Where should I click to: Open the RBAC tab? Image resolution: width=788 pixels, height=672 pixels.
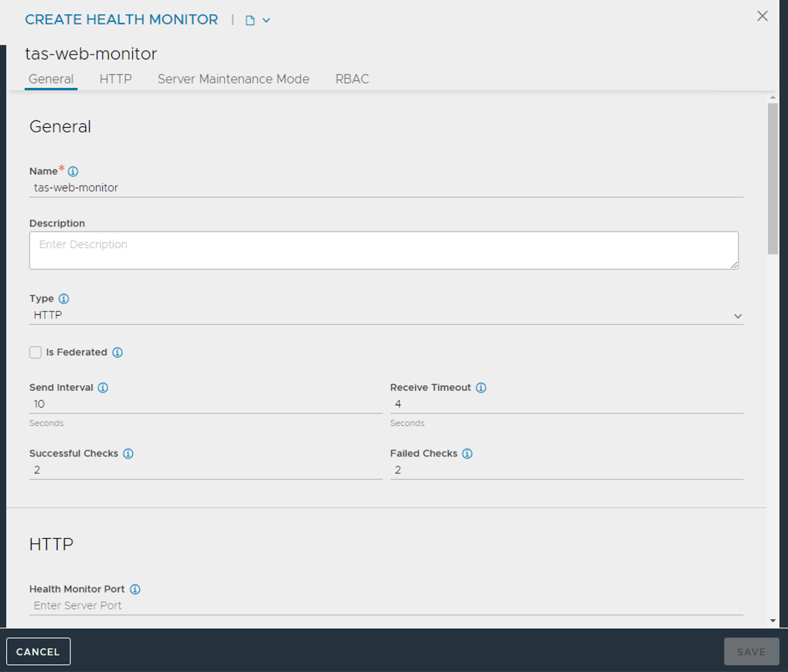pyautogui.click(x=352, y=79)
